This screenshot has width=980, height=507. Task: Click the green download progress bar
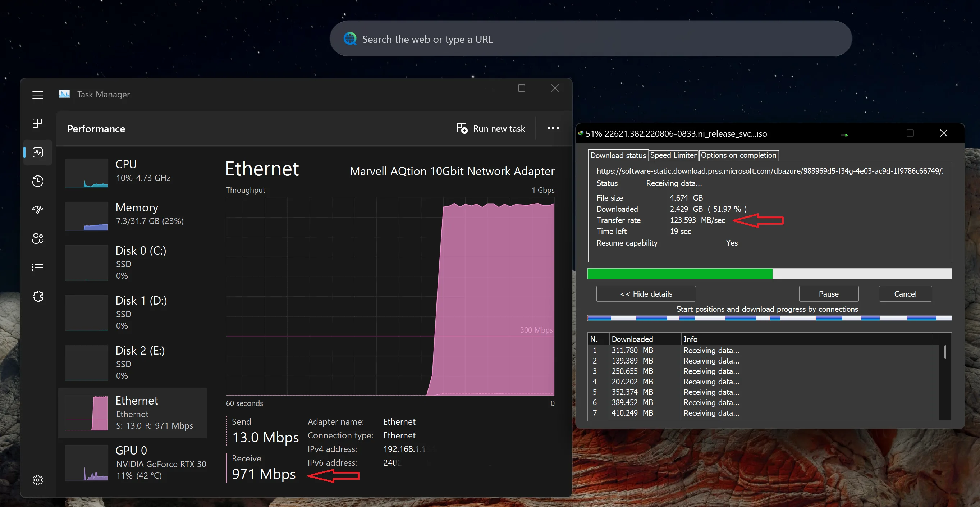coord(679,274)
